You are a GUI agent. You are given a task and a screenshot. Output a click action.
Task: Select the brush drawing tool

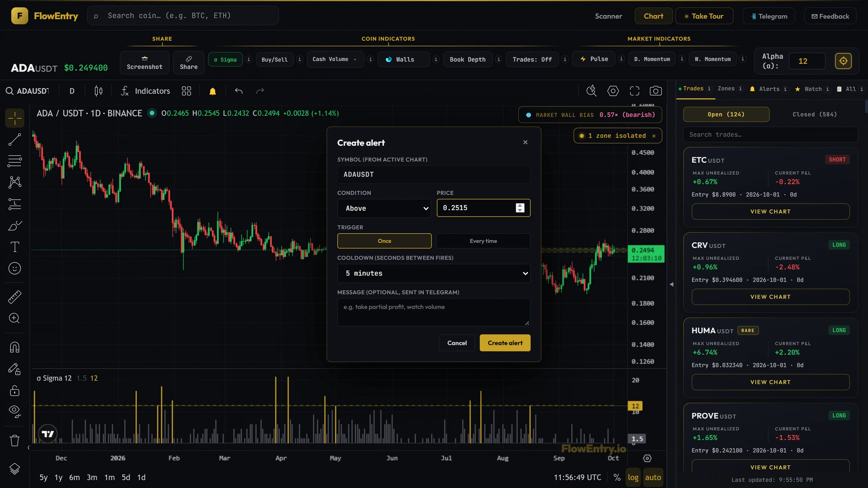pyautogui.click(x=15, y=226)
